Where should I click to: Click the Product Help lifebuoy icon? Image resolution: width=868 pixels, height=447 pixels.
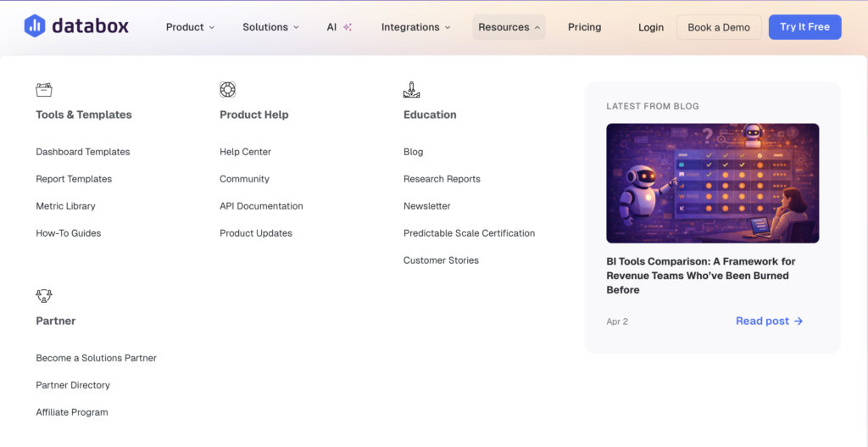click(227, 90)
